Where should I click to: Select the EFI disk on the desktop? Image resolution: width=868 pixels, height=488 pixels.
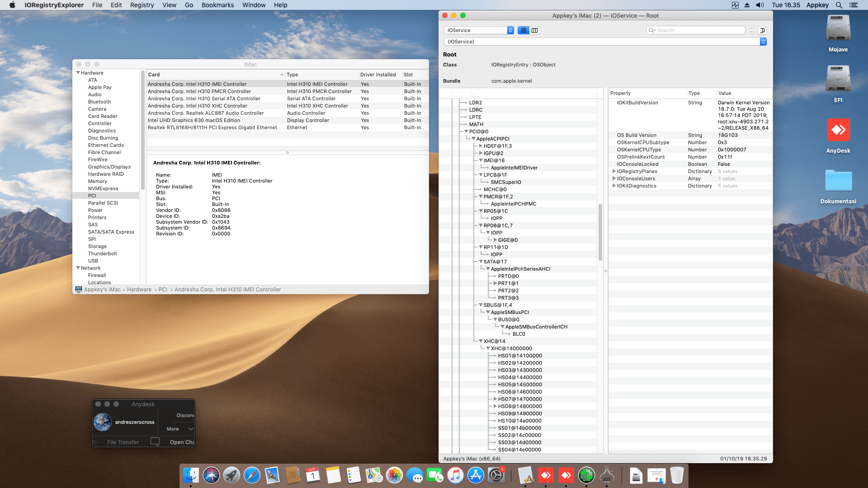(x=838, y=84)
